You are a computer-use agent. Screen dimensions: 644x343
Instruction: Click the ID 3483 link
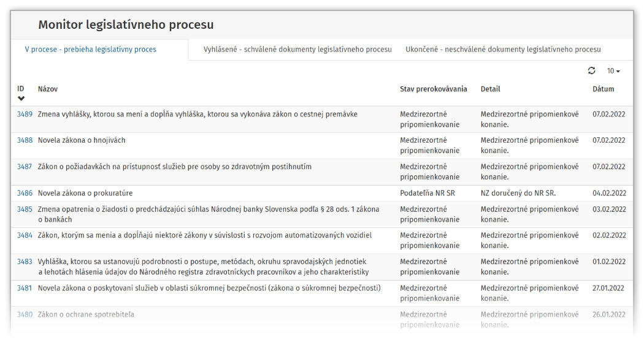(x=25, y=262)
